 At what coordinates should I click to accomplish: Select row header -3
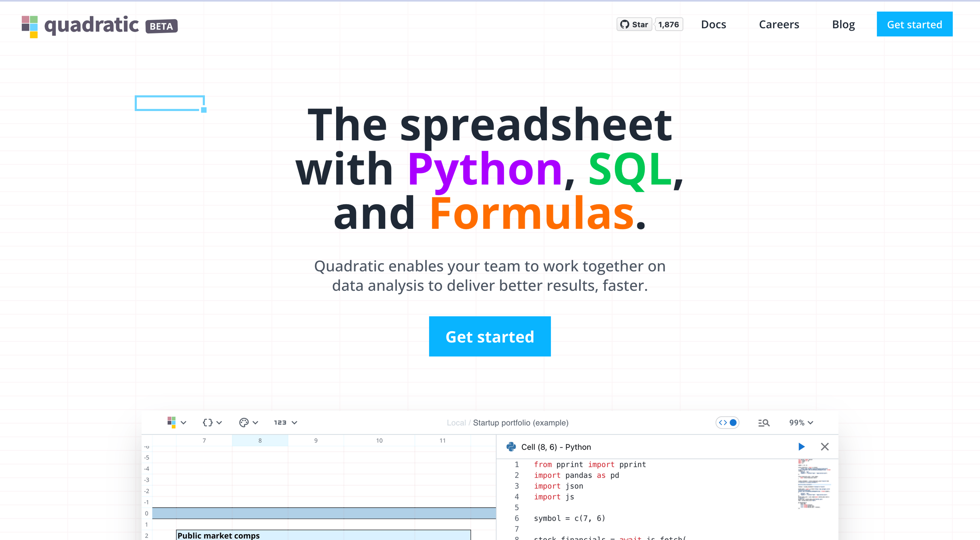pos(147,480)
